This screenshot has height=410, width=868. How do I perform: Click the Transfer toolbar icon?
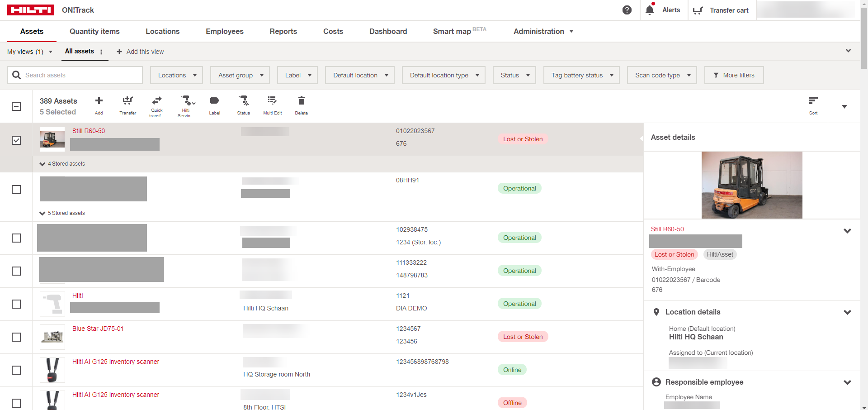pos(128,100)
